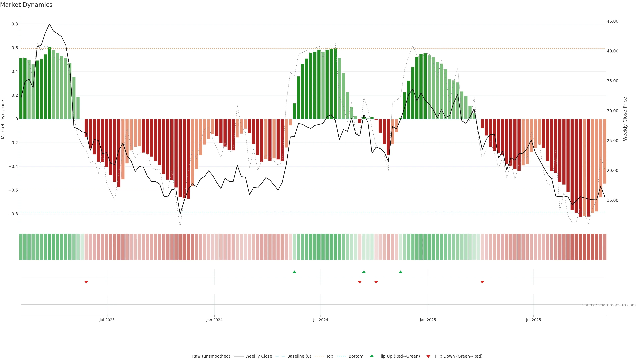The width and height of the screenshot is (644, 362).
Task: Click the Jan 2025 x-axis label
Action: click(x=428, y=320)
